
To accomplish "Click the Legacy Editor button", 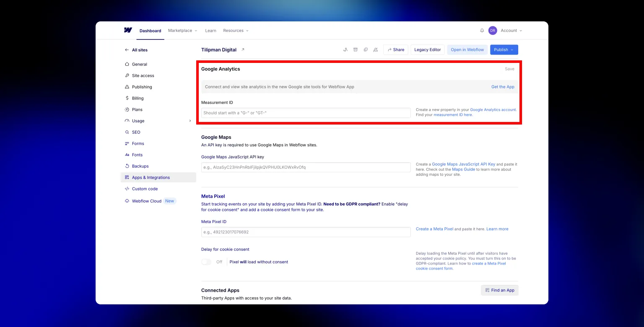I will 428,49.
